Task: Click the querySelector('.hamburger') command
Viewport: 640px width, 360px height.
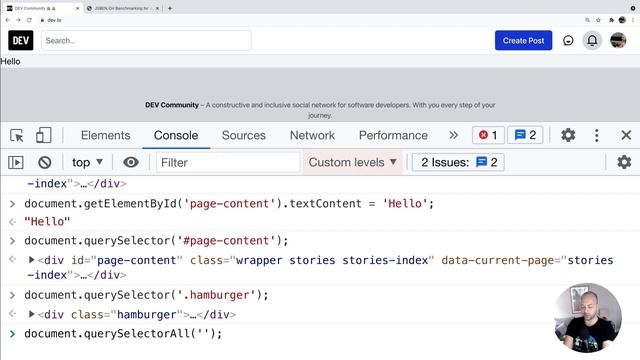Action: point(146,295)
